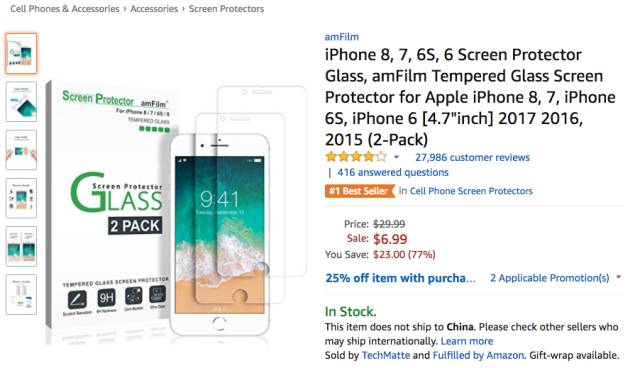
Task: Select the second thumbnail showing protector layers
Action: click(21, 102)
